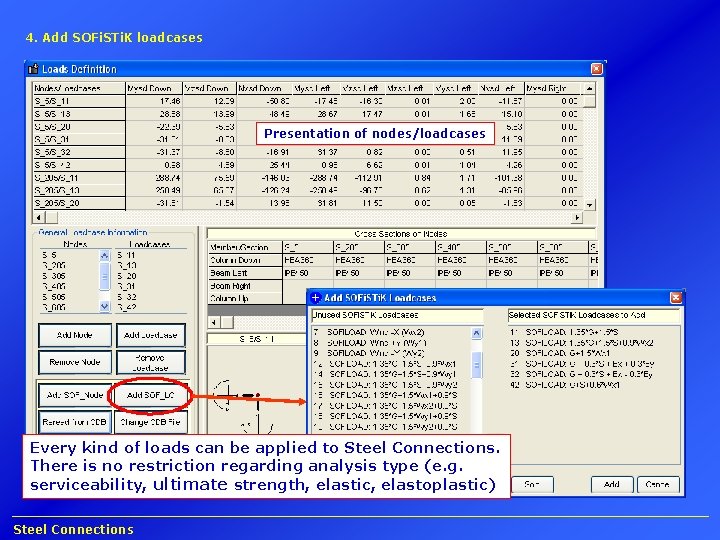Screen dimensions: 720x540
Task: Click the Add Node button
Action: [75, 335]
